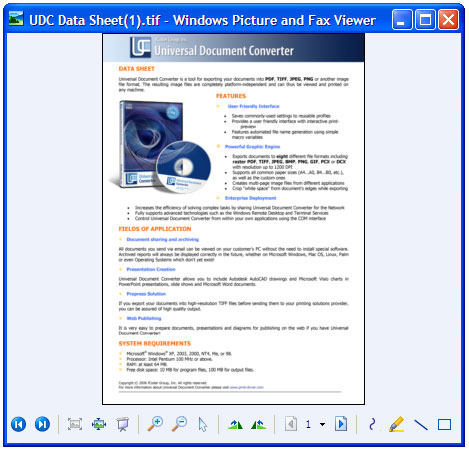Close the Picture and Fax Viewer window
This screenshot has width=469, height=449.
[448, 20]
